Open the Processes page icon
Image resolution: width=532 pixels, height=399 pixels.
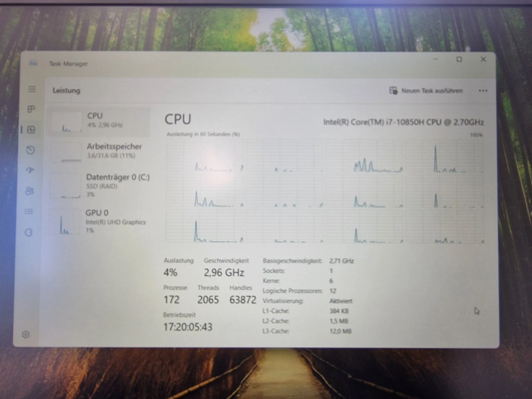point(31,109)
